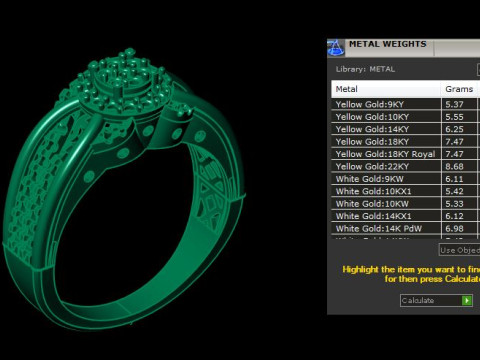
Task: Click the 6.25 grams cell
Action: pos(459,129)
